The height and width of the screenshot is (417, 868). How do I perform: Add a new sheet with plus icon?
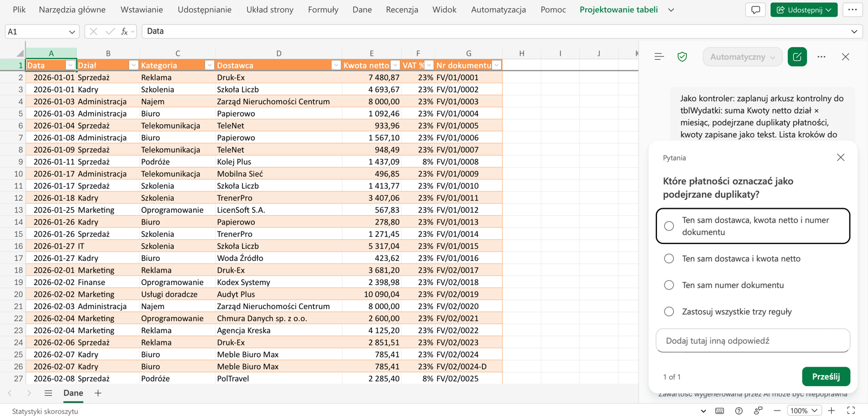[x=98, y=393]
